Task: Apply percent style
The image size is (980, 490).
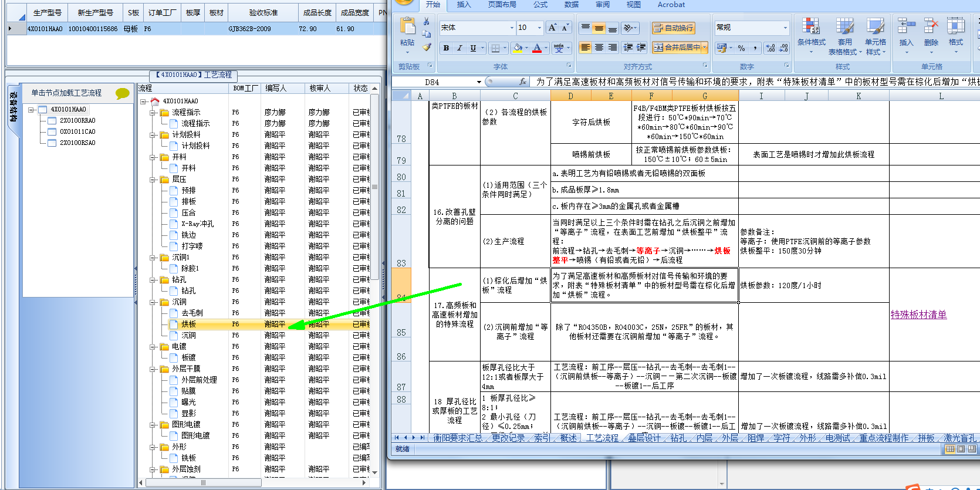Action: click(x=742, y=48)
